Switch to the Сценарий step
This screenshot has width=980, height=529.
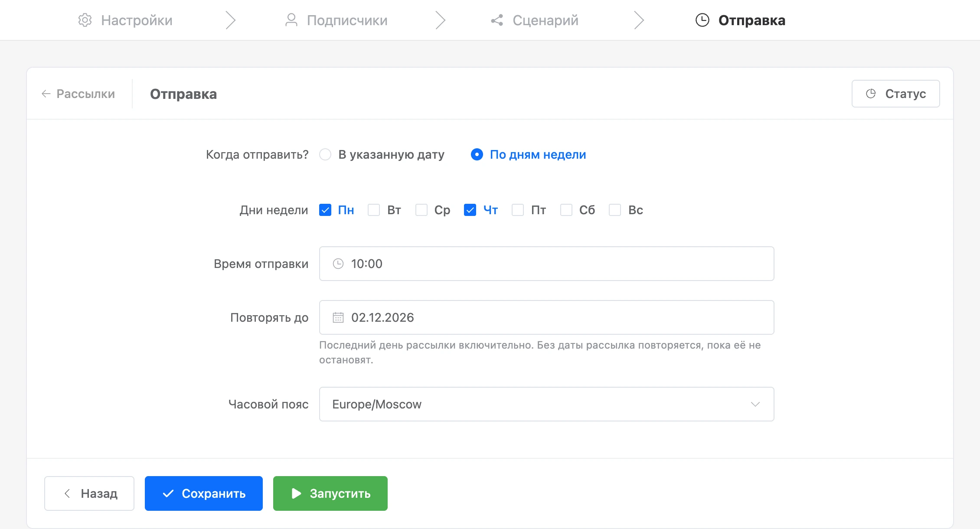click(535, 20)
